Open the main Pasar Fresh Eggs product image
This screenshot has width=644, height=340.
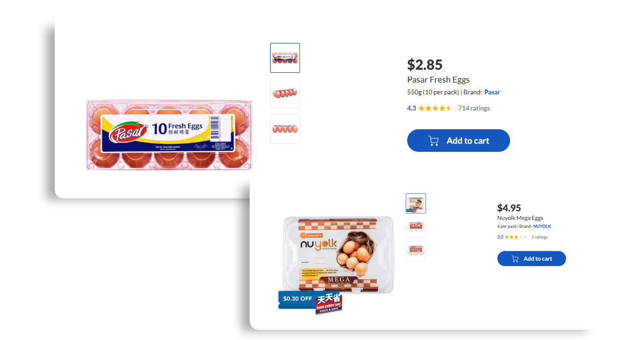(169, 135)
